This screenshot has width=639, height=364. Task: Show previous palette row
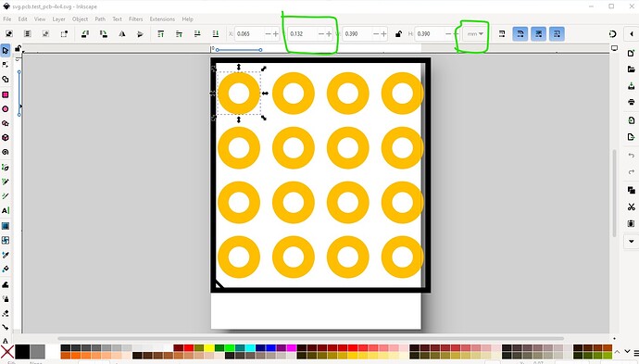click(618, 352)
